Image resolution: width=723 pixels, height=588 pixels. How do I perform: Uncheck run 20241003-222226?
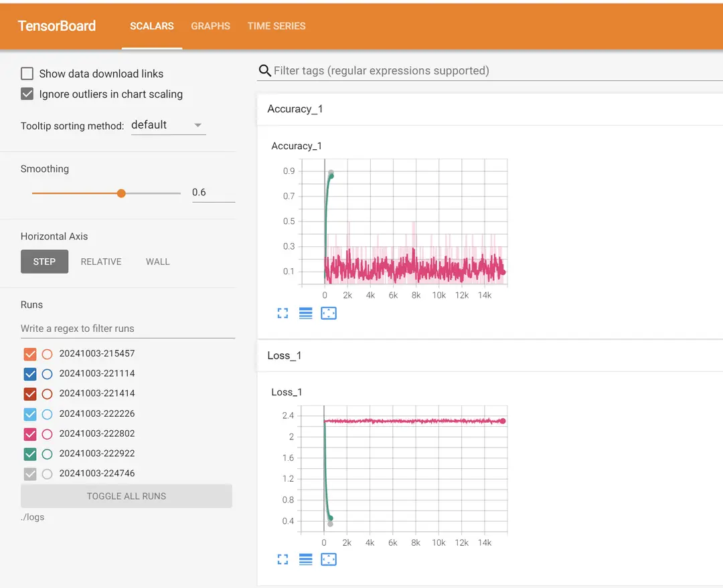point(30,414)
